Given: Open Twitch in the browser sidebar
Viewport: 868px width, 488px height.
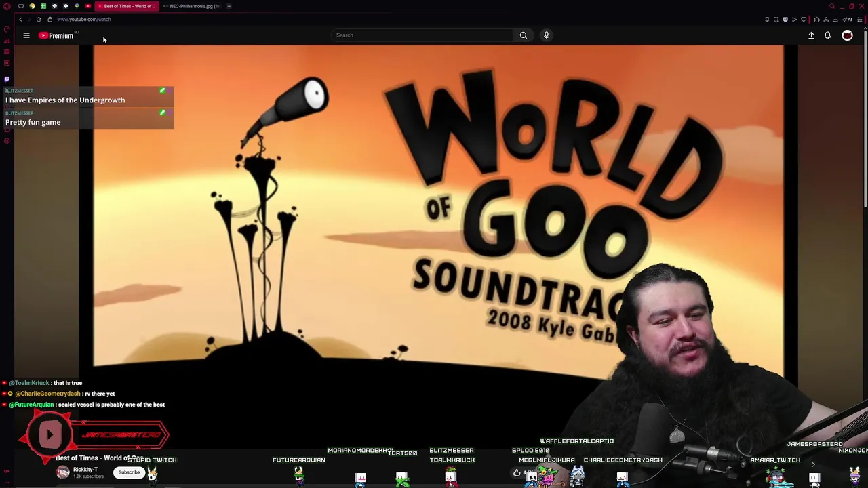Looking at the screenshot, I should (x=7, y=79).
